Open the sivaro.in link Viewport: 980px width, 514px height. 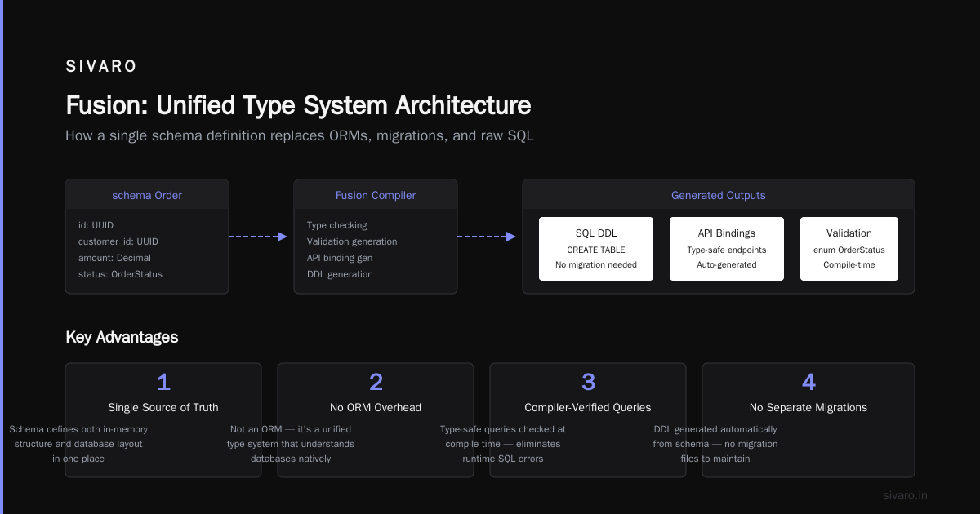(x=906, y=495)
